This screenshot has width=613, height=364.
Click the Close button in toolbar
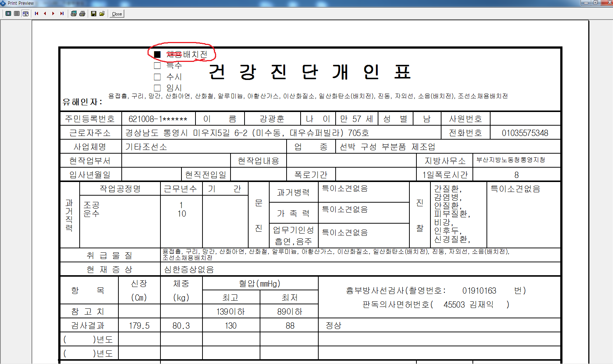coord(117,14)
